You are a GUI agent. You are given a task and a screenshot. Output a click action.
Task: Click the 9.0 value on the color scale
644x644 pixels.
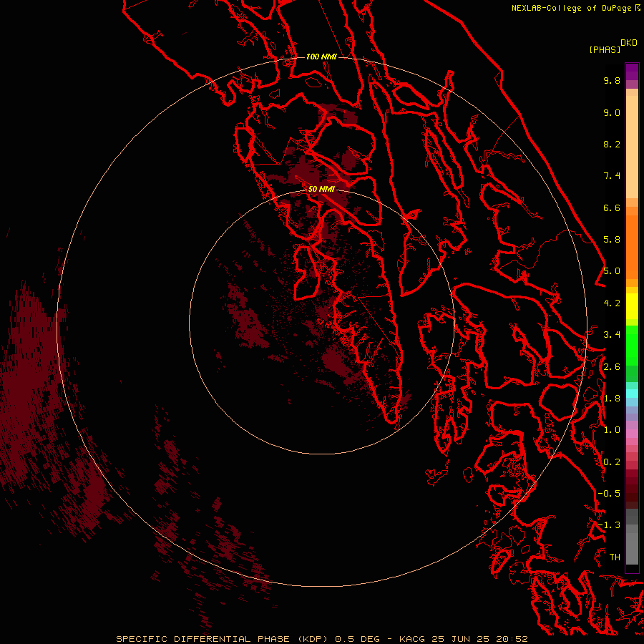coord(612,112)
